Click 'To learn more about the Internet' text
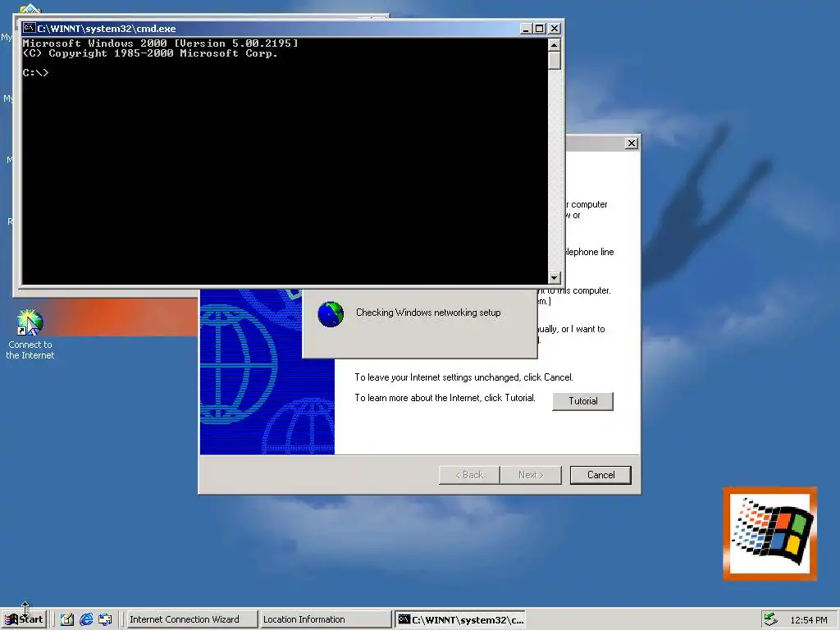The height and width of the screenshot is (630, 840). coord(445,398)
